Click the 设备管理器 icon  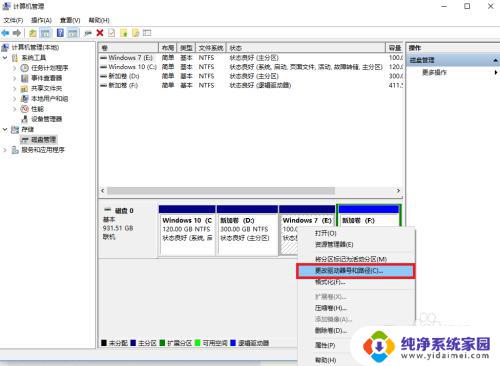tap(24, 119)
